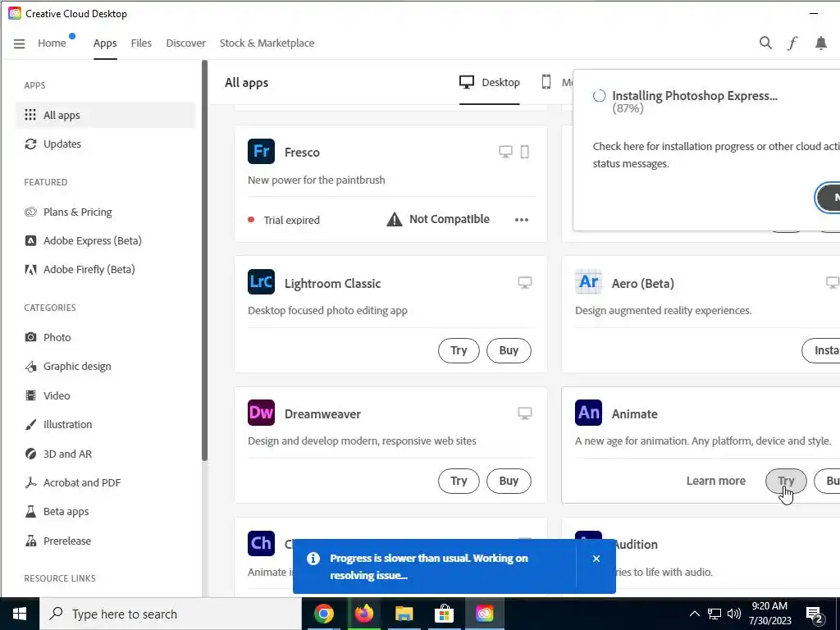Viewport: 840px width, 630px height.
Task: Click the info icon in blue toast
Action: [313, 559]
